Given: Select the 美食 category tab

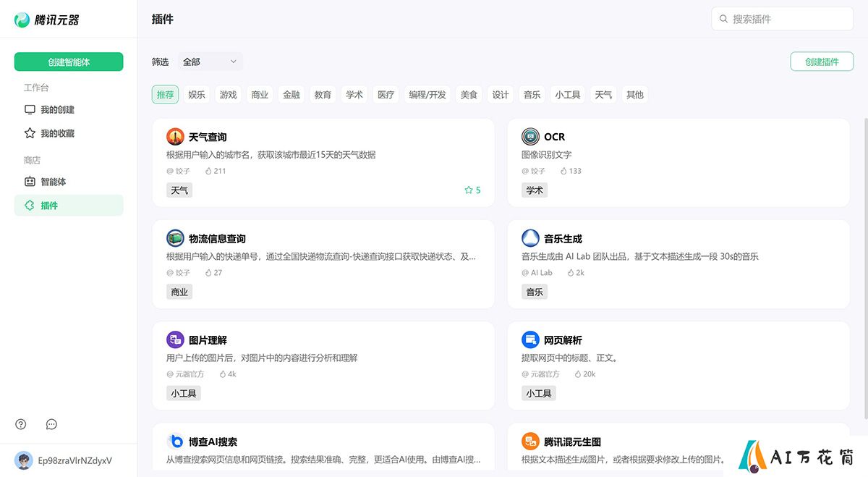Looking at the screenshot, I should (x=469, y=95).
